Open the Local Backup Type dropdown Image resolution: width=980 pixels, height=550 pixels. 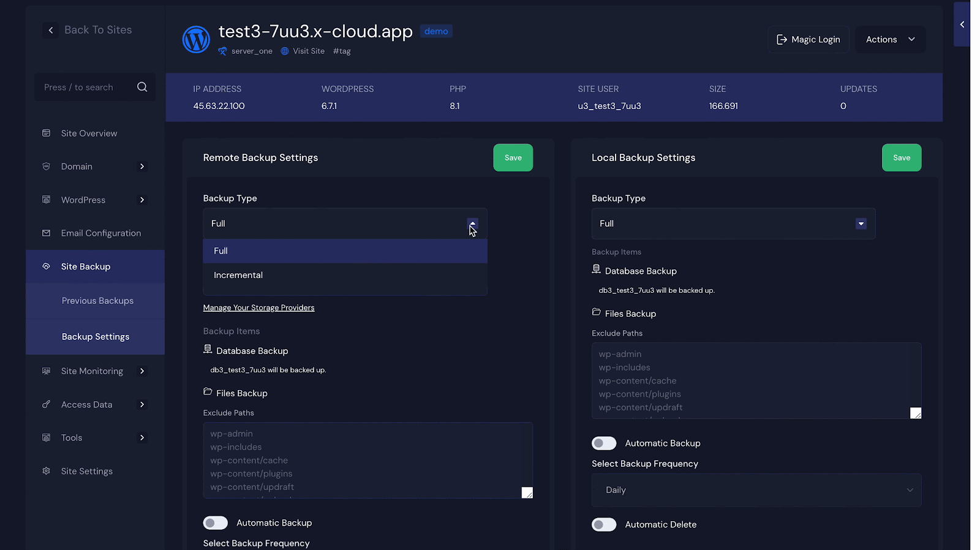point(733,224)
